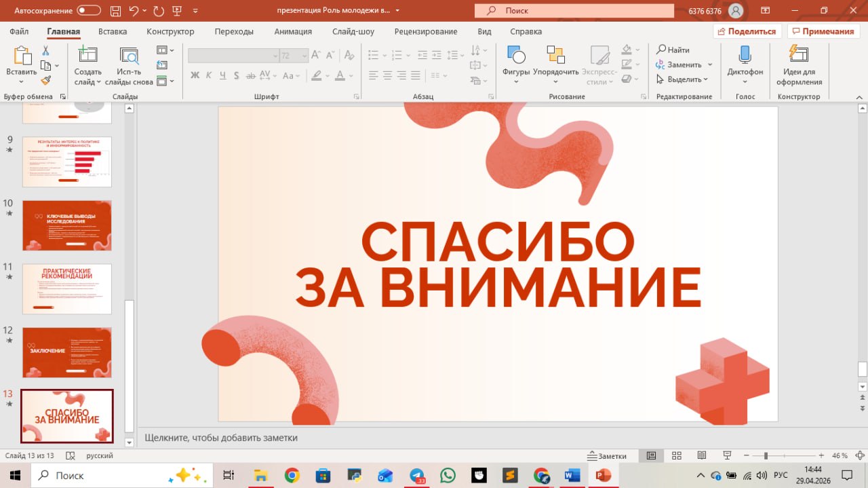
Task: Open Sublime Text from the taskbar
Action: pos(510,475)
